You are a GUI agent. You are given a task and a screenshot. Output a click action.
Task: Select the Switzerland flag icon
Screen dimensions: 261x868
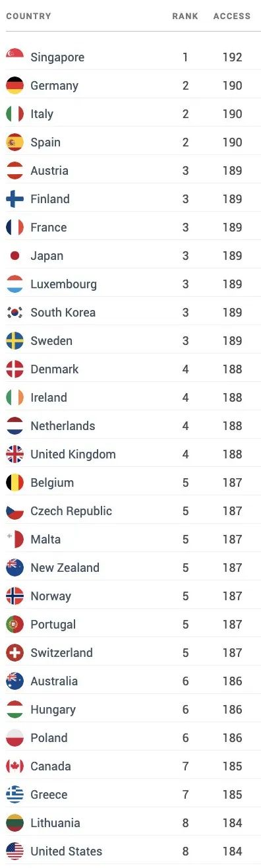[14, 653]
